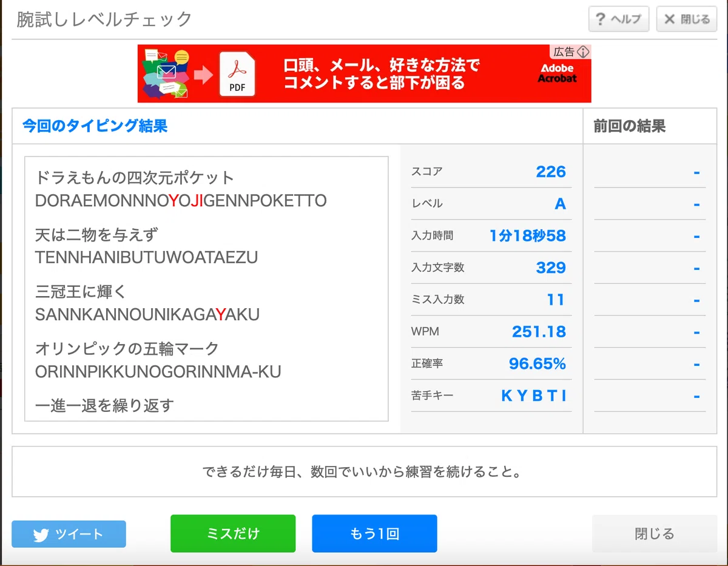Image resolution: width=728 pixels, height=566 pixels.
Task: Click the accuracy value 96.65%
Action: (538, 364)
